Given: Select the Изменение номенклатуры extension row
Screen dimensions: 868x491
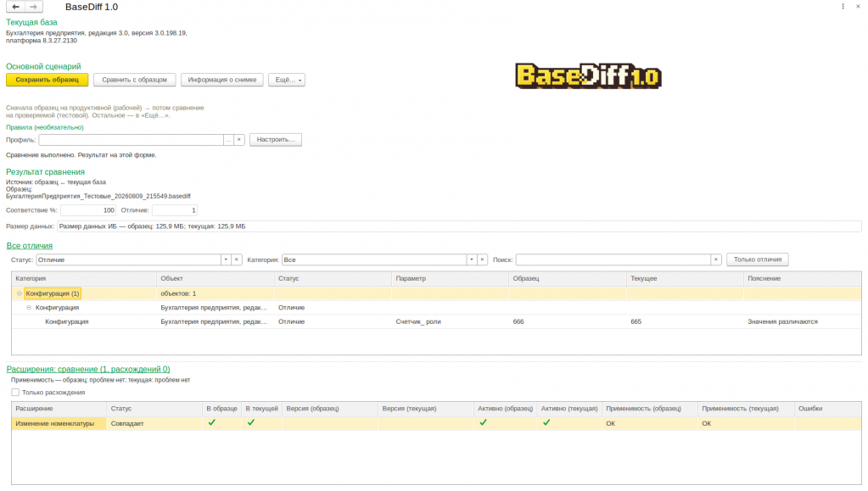Looking at the screenshot, I should pyautogui.click(x=436, y=423).
